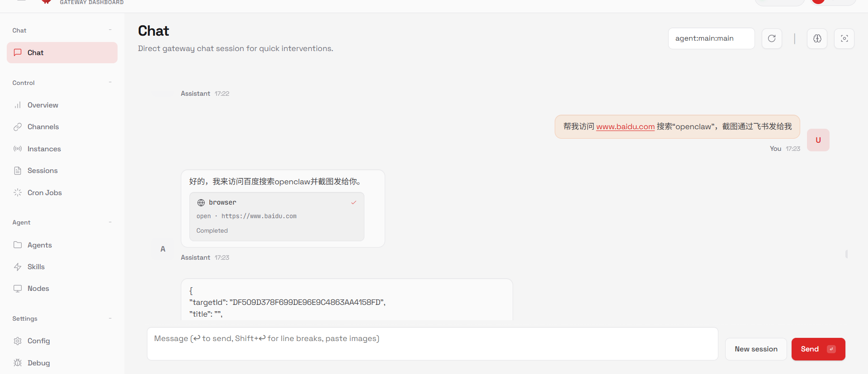Screen dimensions: 868x374
Task: Click the Gateway Dashboard header title
Action: point(92,3)
